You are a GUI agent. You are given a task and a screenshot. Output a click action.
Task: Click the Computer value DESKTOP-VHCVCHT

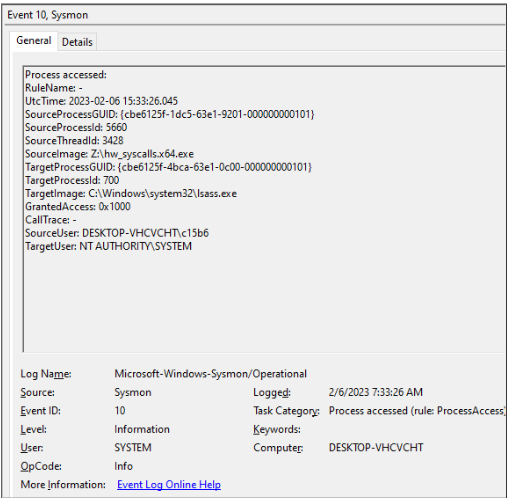click(x=376, y=447)
